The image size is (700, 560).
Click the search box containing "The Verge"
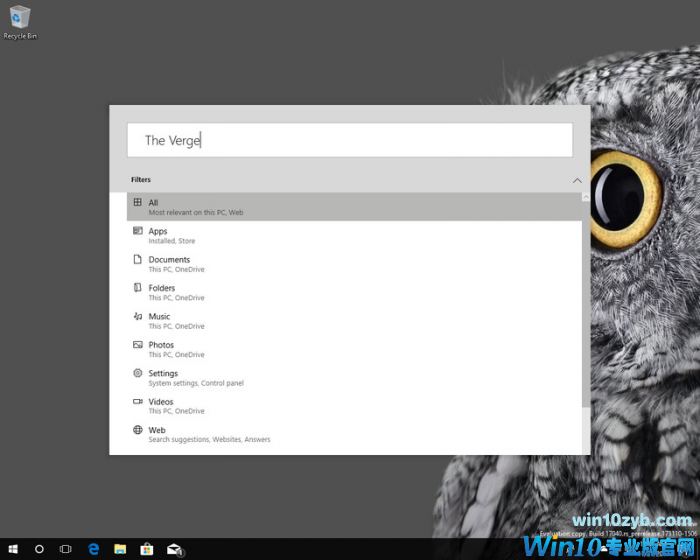pyautogui.click(x=350, y=141)
